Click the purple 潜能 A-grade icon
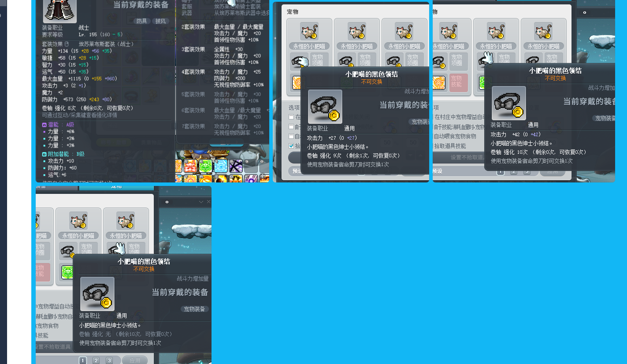The width and height of the screenshot is (627, 364). (44, 125)
